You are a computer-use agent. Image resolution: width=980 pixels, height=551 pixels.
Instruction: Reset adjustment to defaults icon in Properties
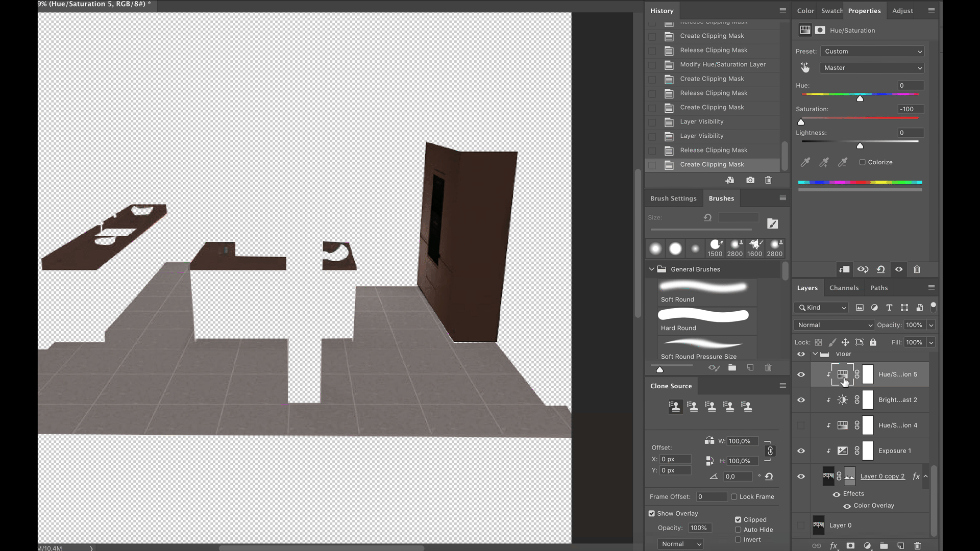881,269
